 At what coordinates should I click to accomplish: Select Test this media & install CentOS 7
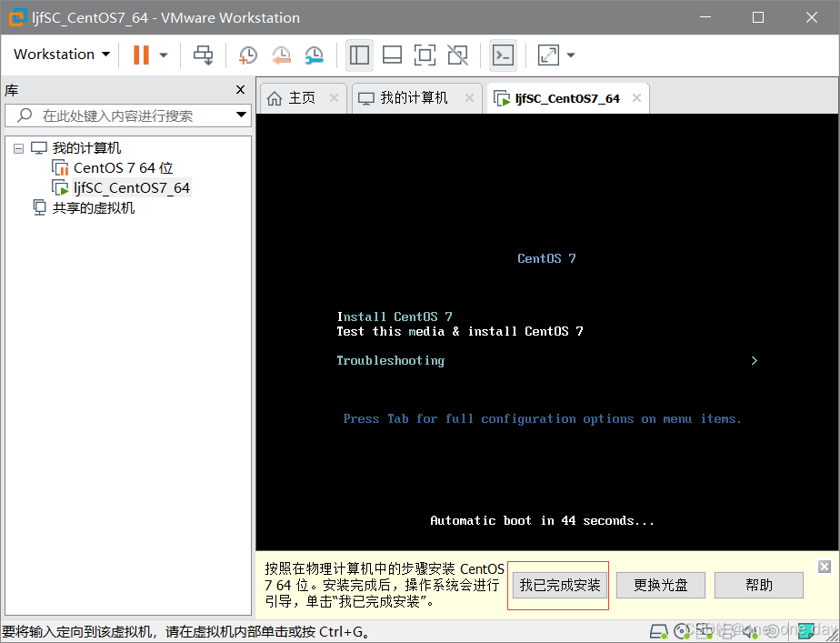460,331
